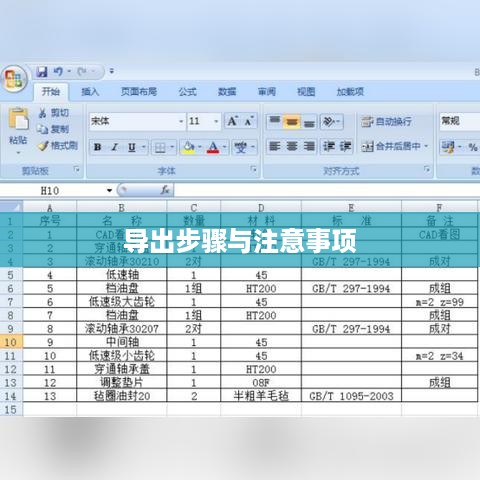Set middle vertical alignment

[x=292, y=121]
